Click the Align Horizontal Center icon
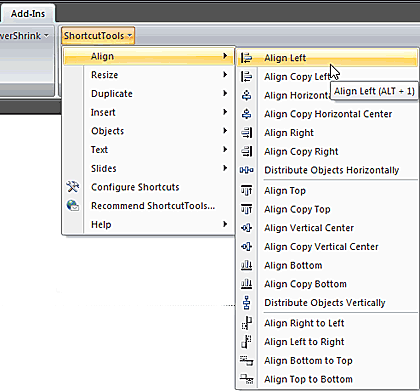 pyautogui.click(x=247, y=95)
